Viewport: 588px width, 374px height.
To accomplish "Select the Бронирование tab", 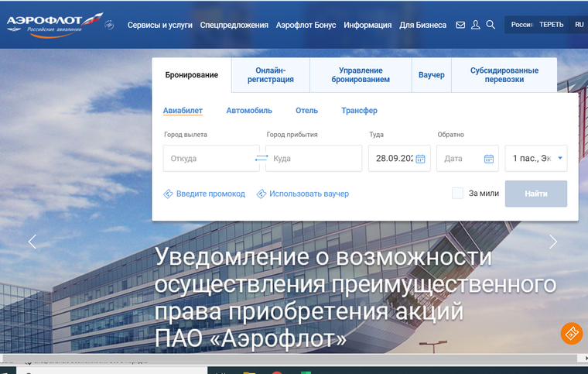I will point(192,75).
